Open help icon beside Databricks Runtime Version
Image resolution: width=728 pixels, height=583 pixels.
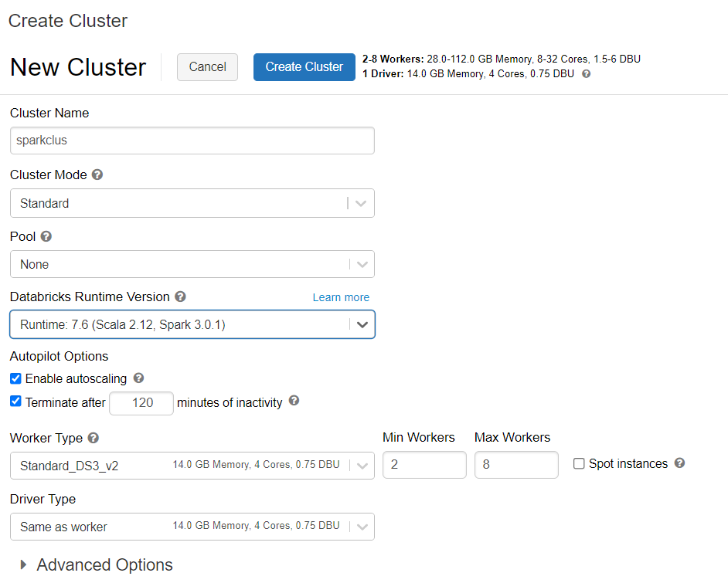pyautogui.click(x=180, y=297)
